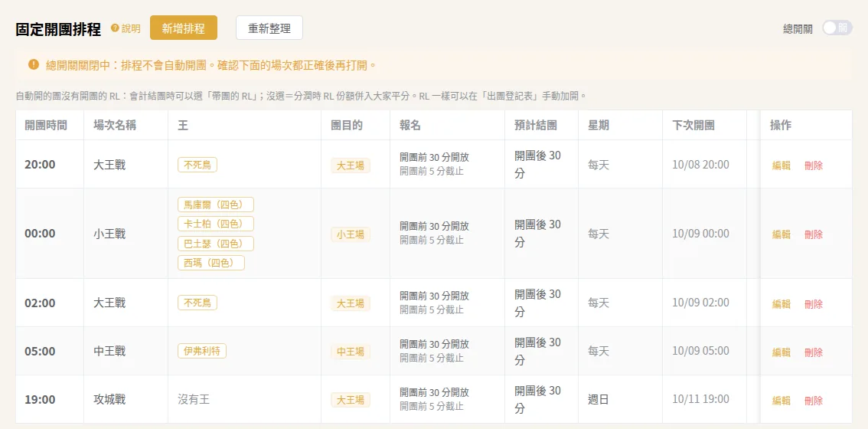Viewport: 868px width, 429px height.
Task: Click the 不死鳥 tag in the 02:00 row
Action: pos(197,303)
